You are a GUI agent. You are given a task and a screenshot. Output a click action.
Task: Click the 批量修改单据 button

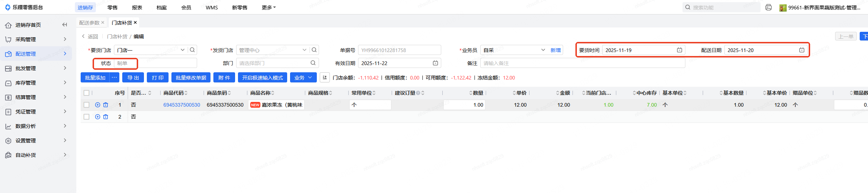coord(191,77)
